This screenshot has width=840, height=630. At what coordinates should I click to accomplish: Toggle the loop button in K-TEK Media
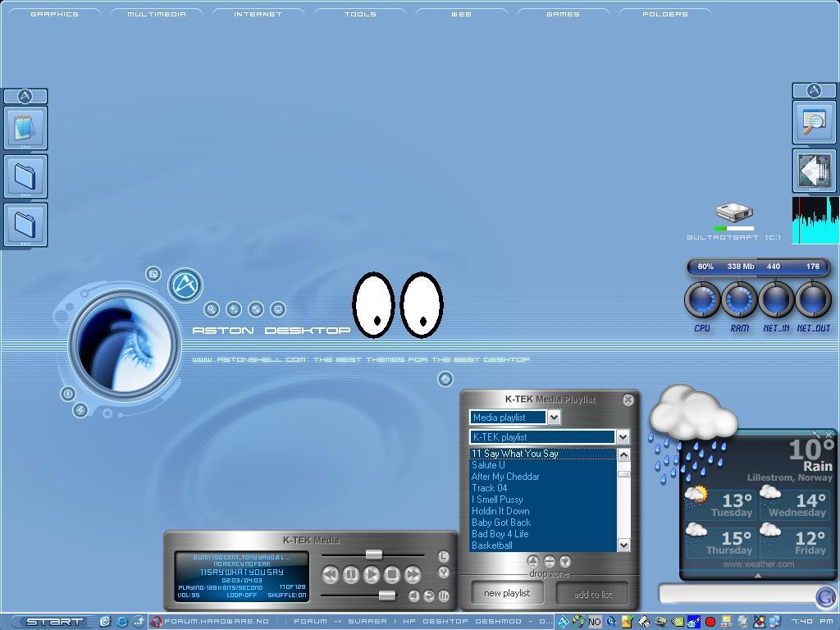tap(429, 596)
